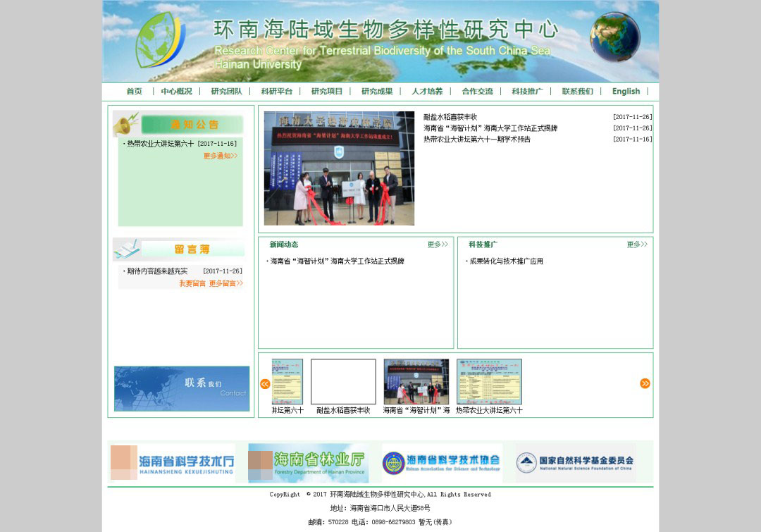Click the left orange carousel arrow
761x532 pixels.
tap(265, 384)
